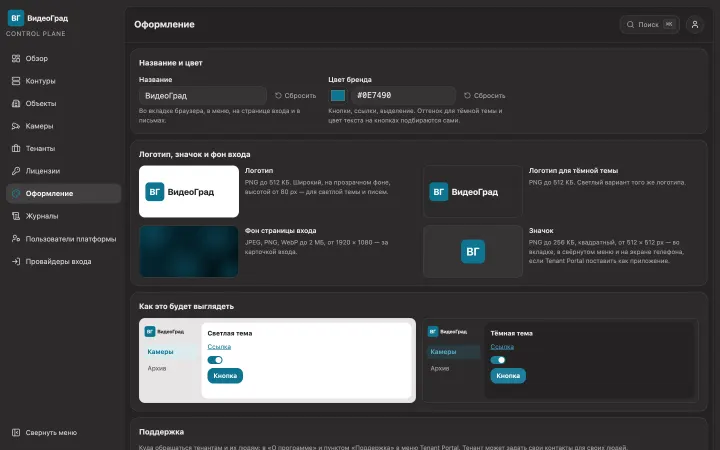Viewport: 720px width, 450px height.
Task: Click the Провайдеры входа login icon
Action: click(x=16, y=261)
